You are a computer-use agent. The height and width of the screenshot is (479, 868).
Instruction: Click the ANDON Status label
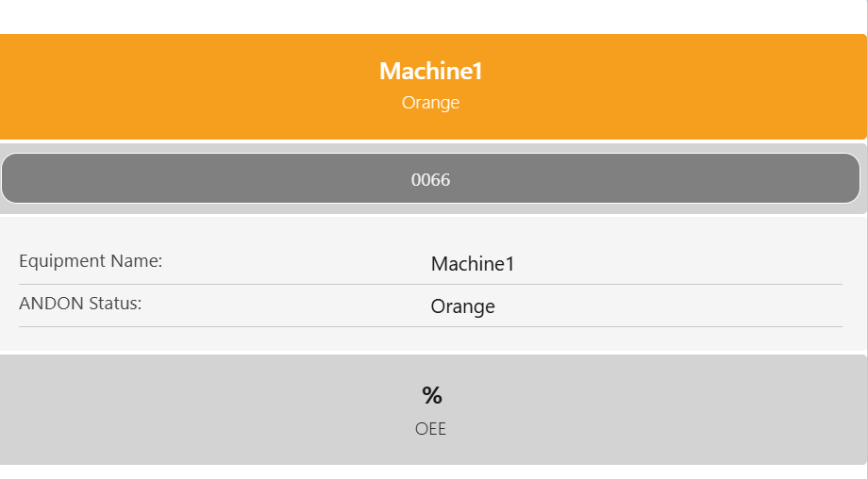coord(80,304)
